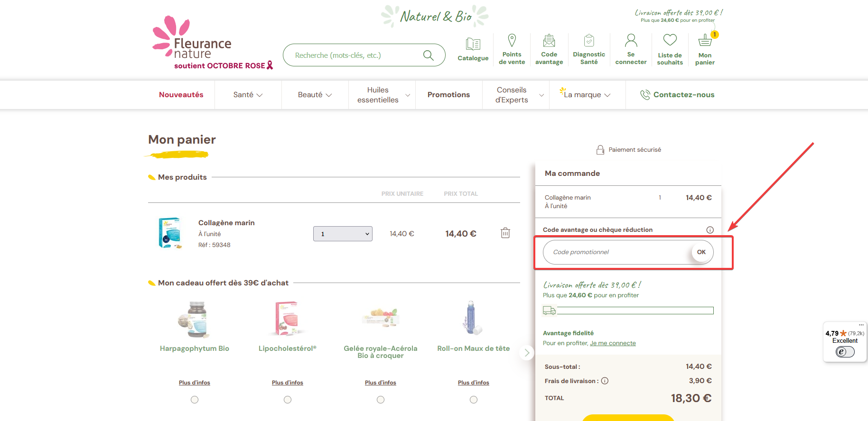
Task: Click the Contactez-nous phone icon
Action: pos(645,95)
